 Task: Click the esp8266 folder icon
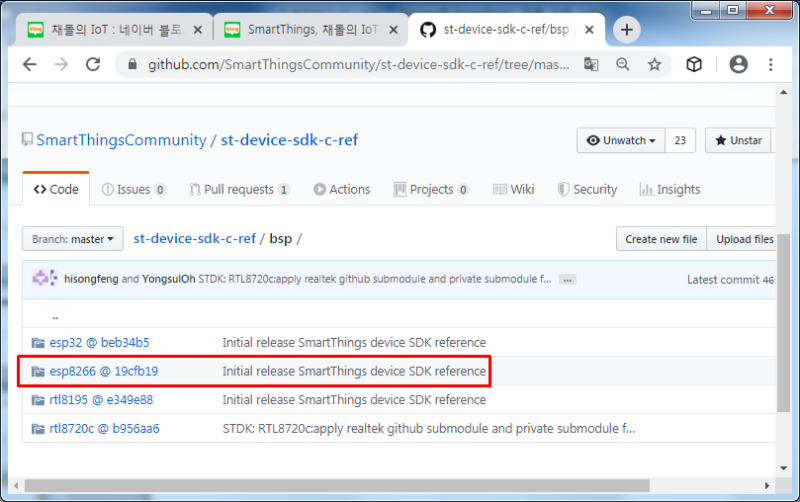(x=38, y=371)
